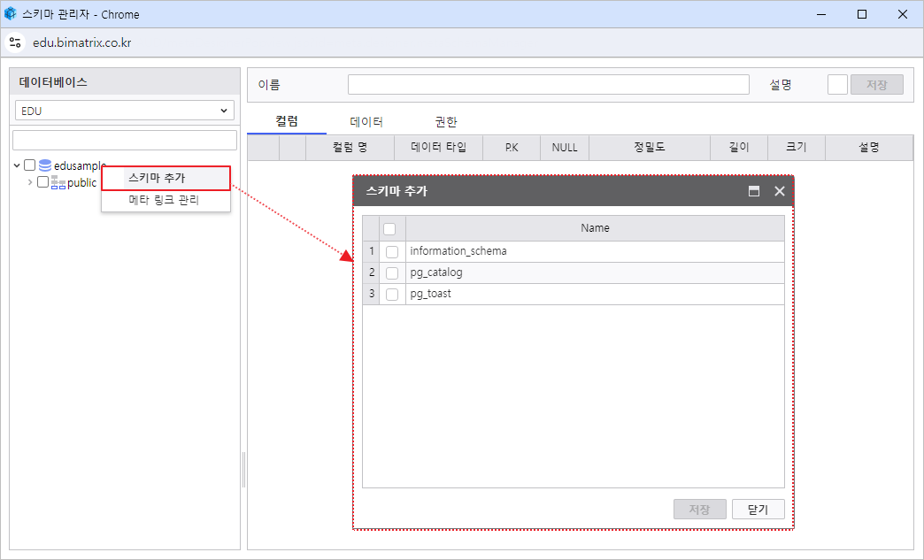Click the 설명 column header in grid
The height and width of the screenshot is (560, 924).
tap(869, 147)
